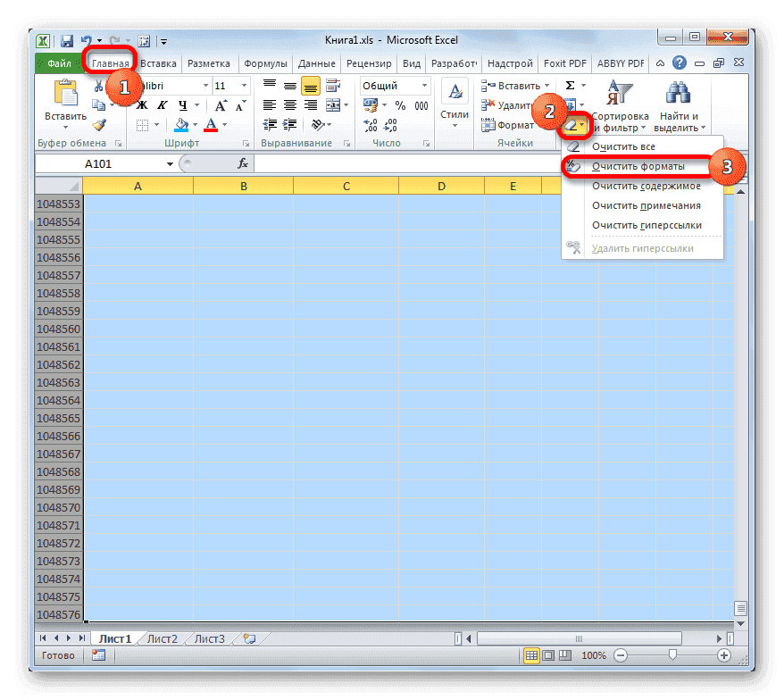Switch to the Лист2 sheet tab
Screen dimensions: 784x700
point(162,638)
